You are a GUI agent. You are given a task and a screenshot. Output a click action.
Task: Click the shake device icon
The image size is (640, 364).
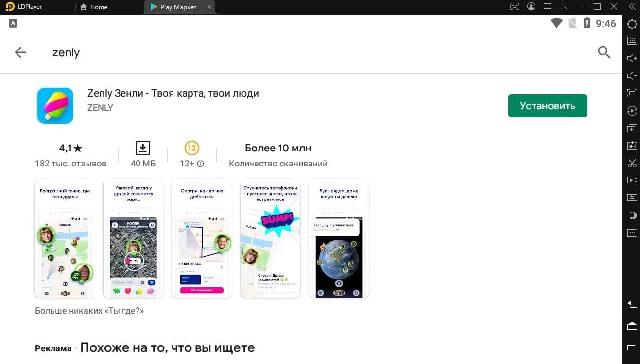pos(632,215)
